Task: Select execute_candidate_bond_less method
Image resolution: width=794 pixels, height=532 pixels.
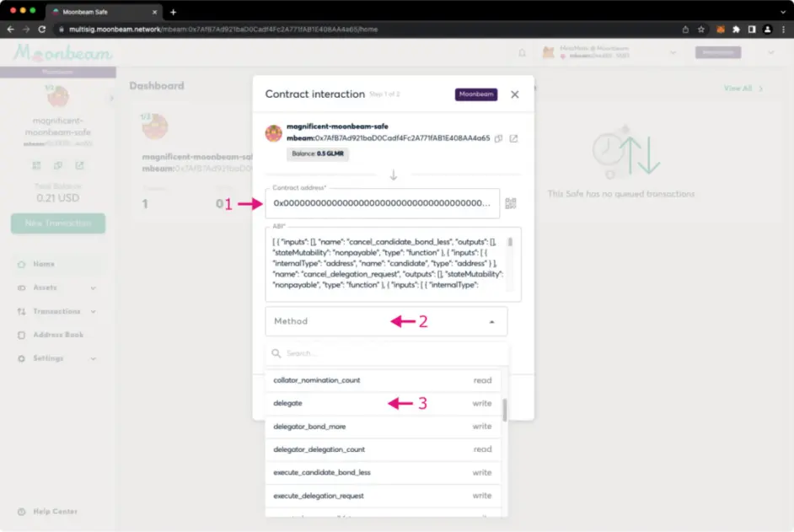Action: (383, 473)
